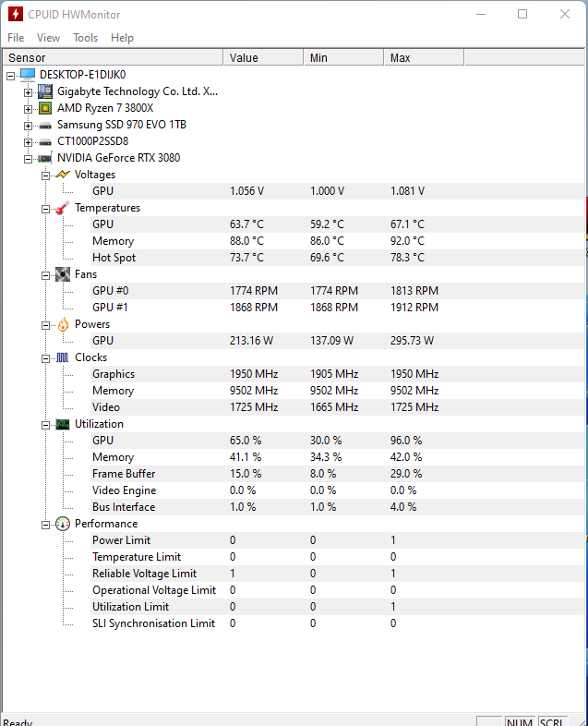
Task: Collapse the Voltages group
Action: 45,175
